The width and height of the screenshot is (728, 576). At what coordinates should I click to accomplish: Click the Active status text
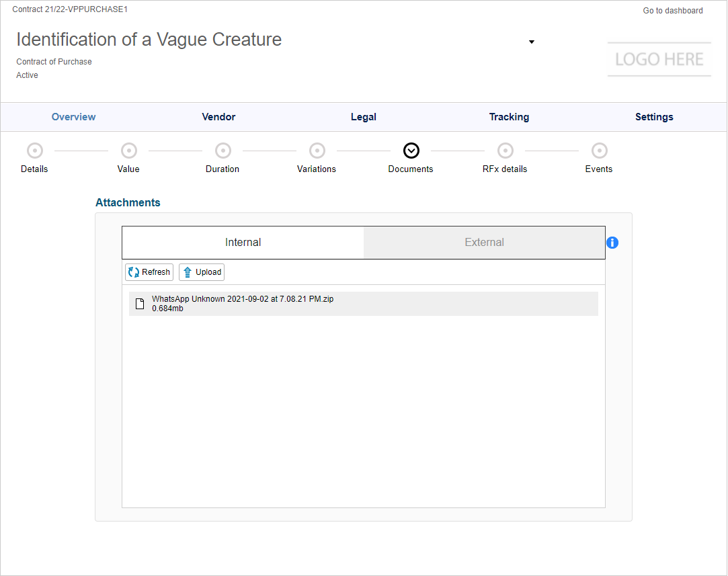click(27, 75)
